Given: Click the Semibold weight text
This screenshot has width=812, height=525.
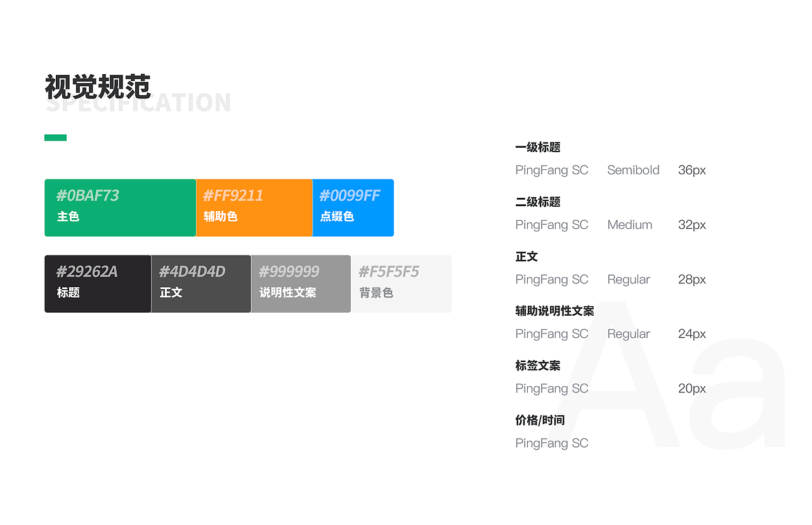Looking at the screenshot, I should pos(633,170).
